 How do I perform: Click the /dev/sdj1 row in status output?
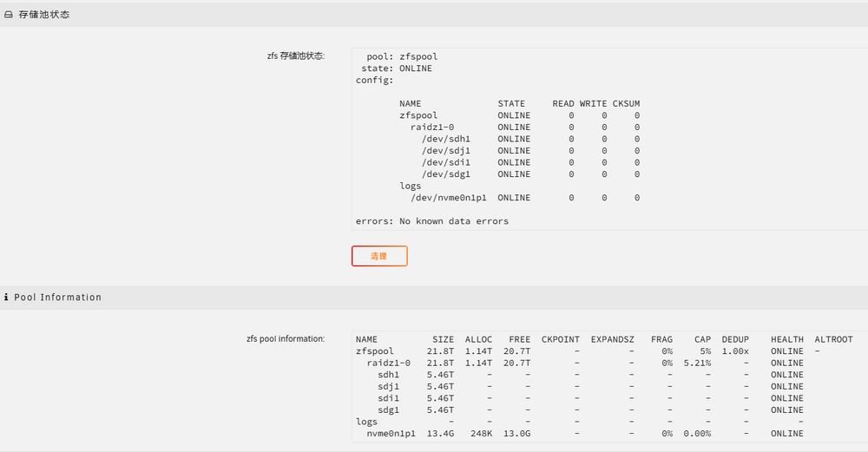(x=530, y=150)
